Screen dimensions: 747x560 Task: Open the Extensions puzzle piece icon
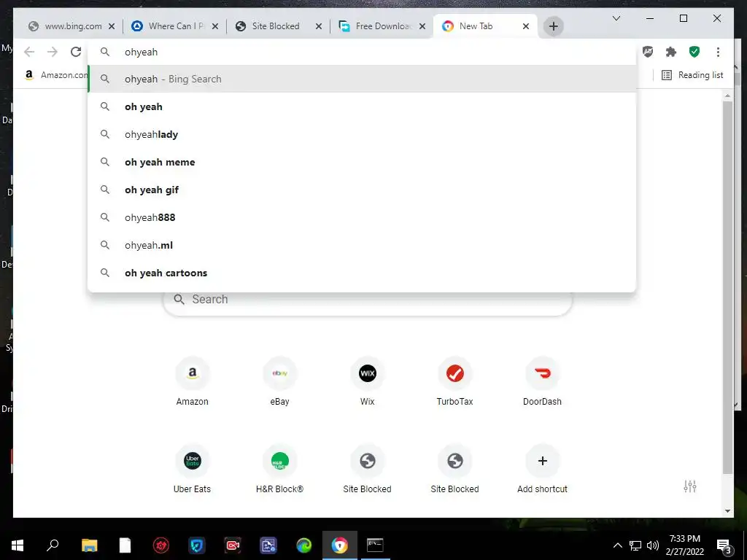point(671,52)
